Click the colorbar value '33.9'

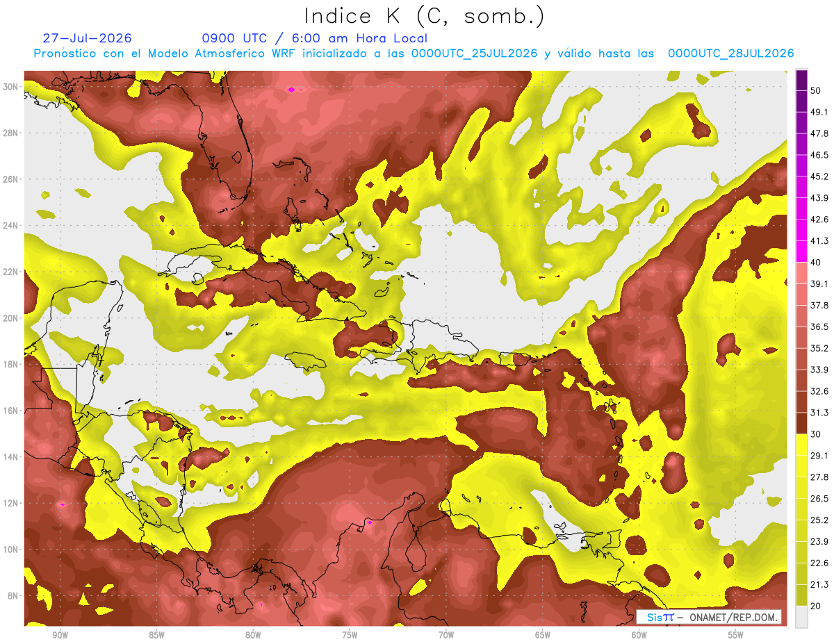(819, 370)
